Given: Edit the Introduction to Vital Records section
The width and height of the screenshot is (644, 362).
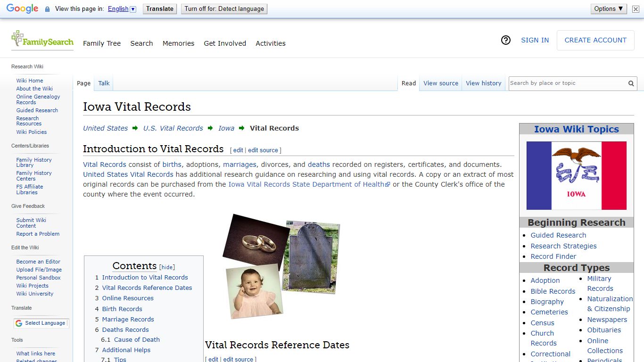Looking at the screenshot, I should (x=238, y=150).
